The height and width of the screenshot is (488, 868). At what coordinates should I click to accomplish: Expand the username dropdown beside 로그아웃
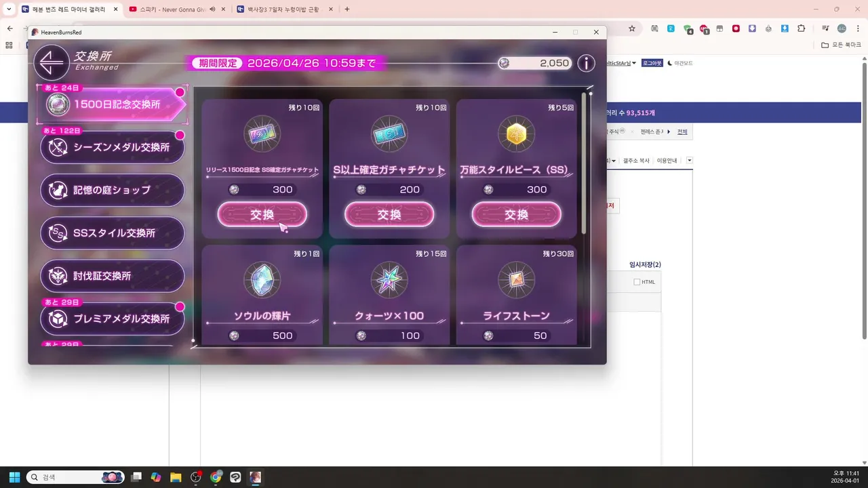tap(634, 63)
